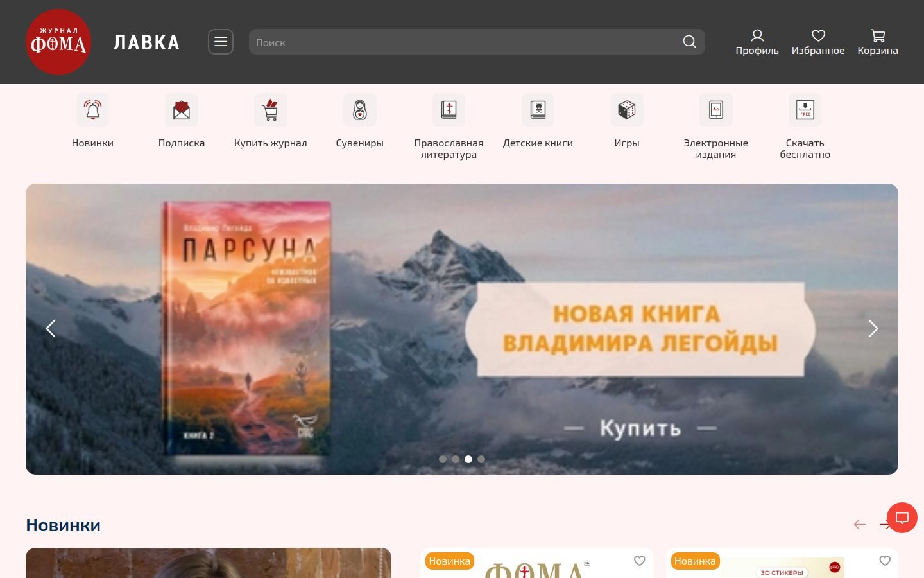Open the hamburger menu button

click(x=221, y=42)
